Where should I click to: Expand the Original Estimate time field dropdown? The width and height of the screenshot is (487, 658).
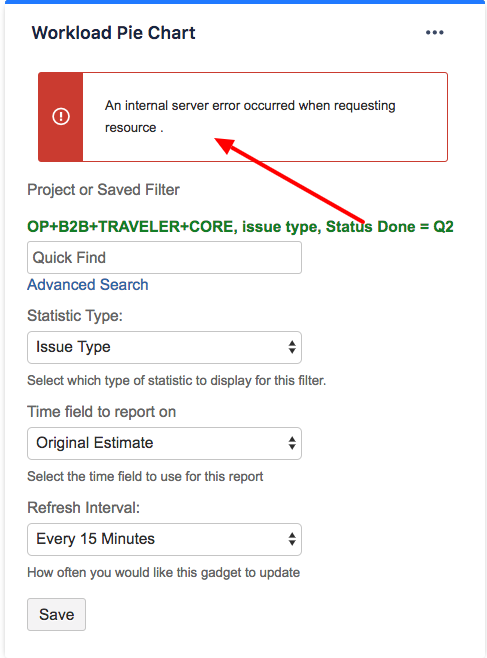tap(164, 443)
